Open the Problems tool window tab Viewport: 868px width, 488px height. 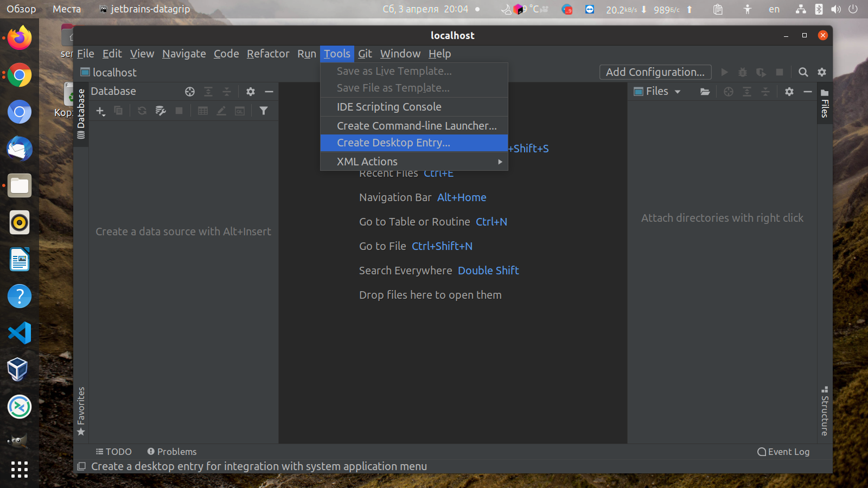(x=171, y=452)
